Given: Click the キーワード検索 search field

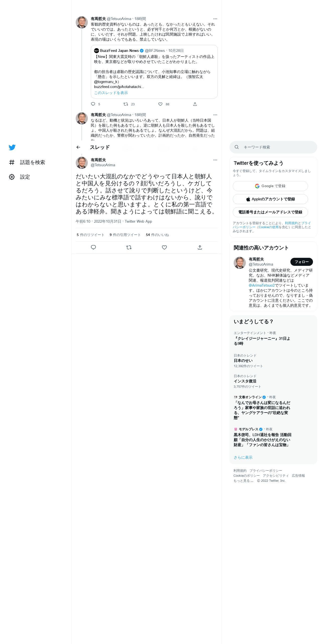Looking at the screenshot, I should (273, 147).
